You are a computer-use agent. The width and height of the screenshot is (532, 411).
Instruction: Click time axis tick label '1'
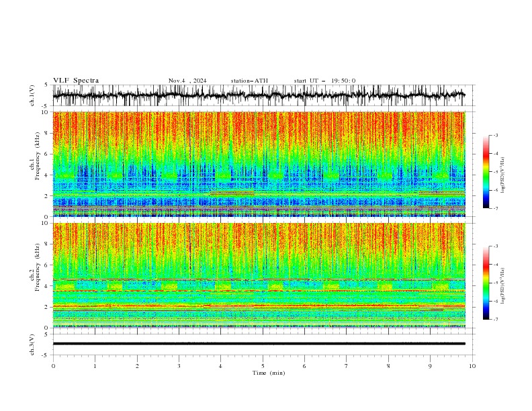point(95,366)
